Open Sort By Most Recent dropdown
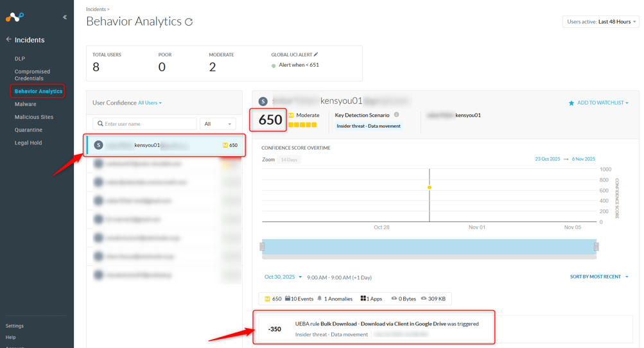644x348 pixels. click(599, 277)
